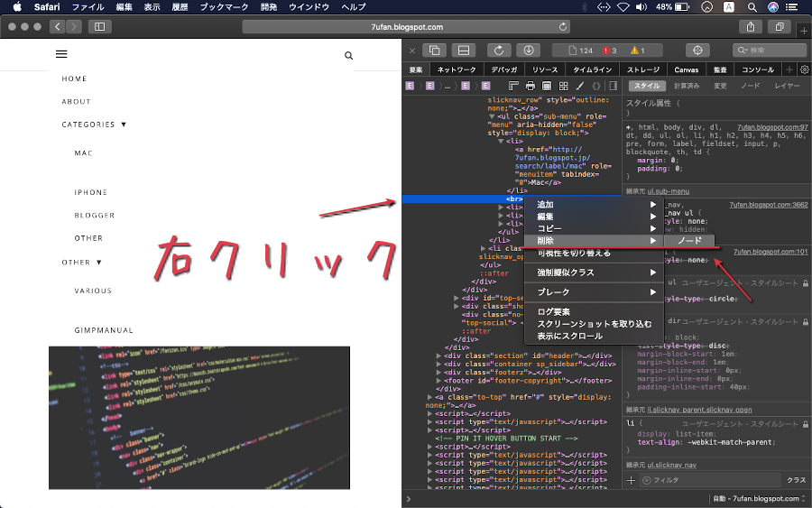This screenshot has width=812, height=508.
Task: Close the Web Inspector with X
Action: [x=412, y=51]
